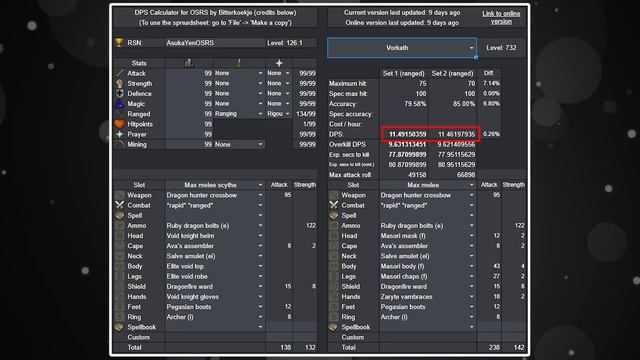Image resolution: width=640 pixels, height=360 pixels.
Task: Click the Defence shield stat icon
Action: (120, 93)
